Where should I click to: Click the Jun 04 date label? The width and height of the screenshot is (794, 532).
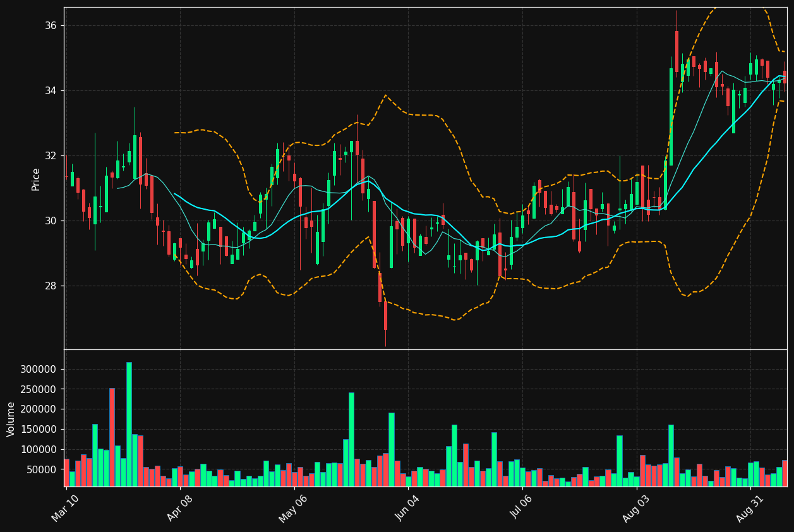407,507
